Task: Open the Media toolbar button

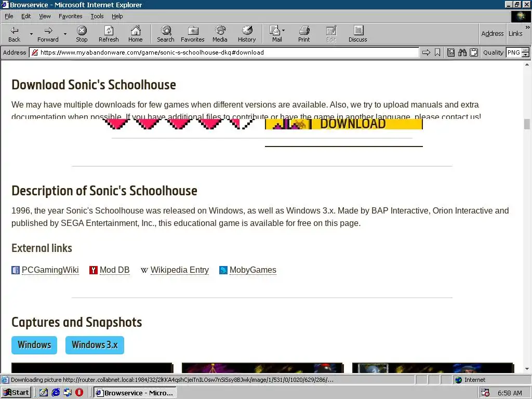Action: coord(220,34)
